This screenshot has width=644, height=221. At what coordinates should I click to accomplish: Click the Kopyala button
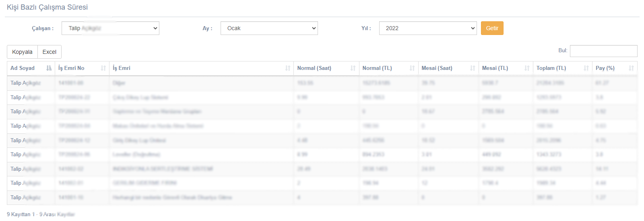point(22,52)
